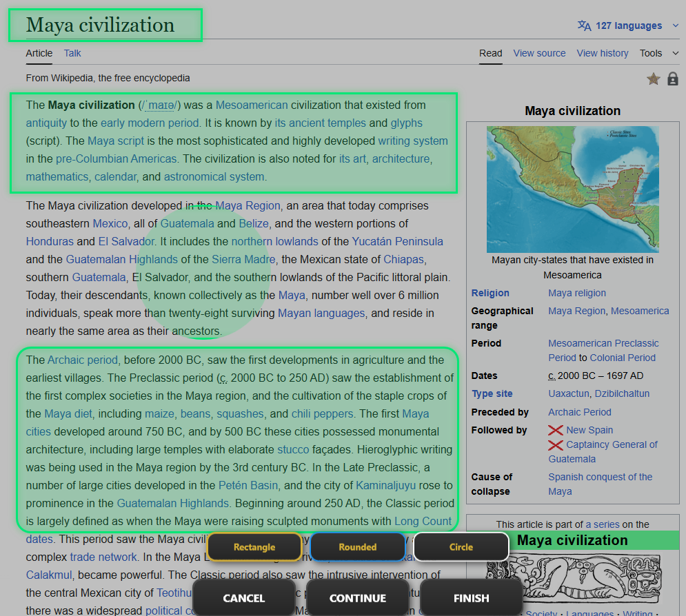Open the Type site infobox label link
This screenshot has width=686, height=616.
click(x=492, y=394)
